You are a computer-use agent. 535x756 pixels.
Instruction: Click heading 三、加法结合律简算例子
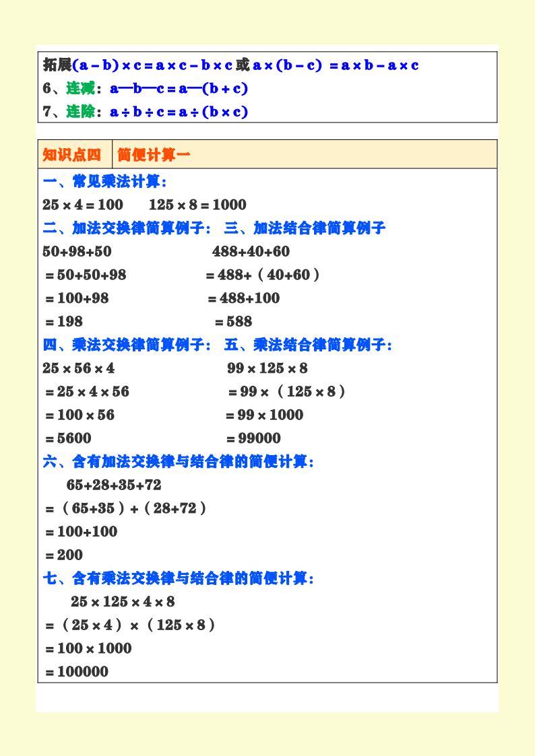pyautogui.click(x=305, y=228)
